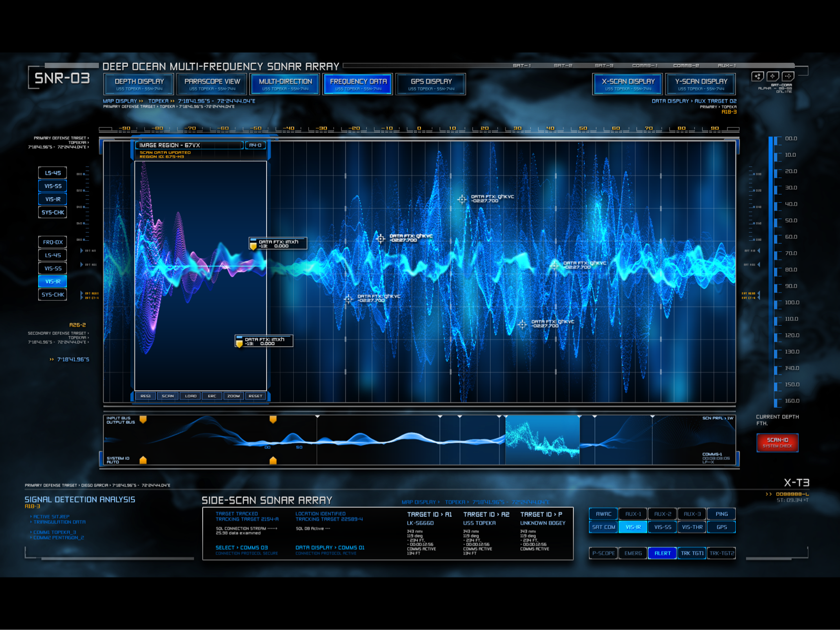Click the second orange bottom marker in overview strip

pos(273,460)
